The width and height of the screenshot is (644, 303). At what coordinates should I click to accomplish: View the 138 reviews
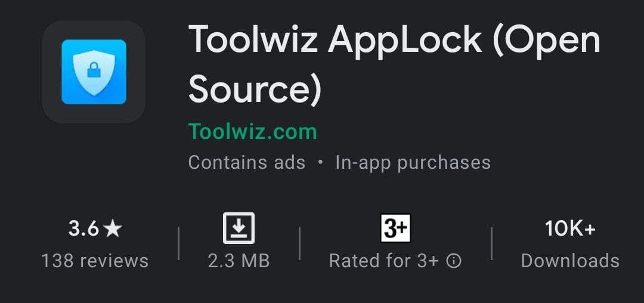tap(95, 261)
